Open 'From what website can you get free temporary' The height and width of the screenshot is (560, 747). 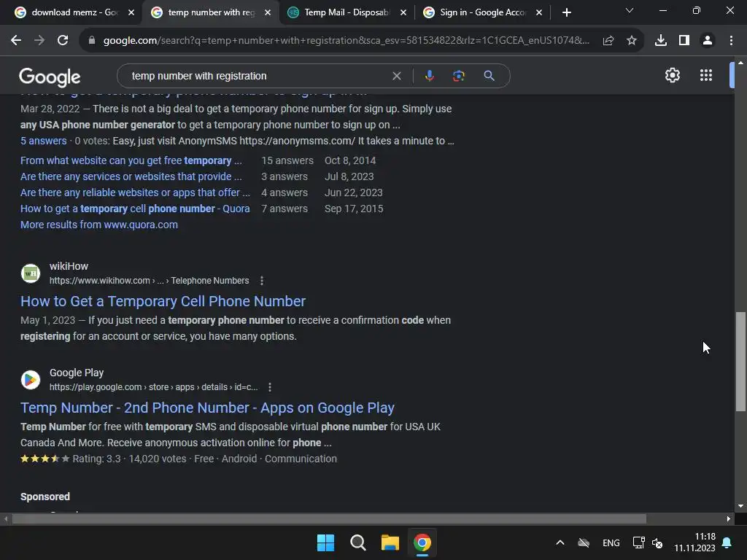pyautogui.click(x=131, y=160)
